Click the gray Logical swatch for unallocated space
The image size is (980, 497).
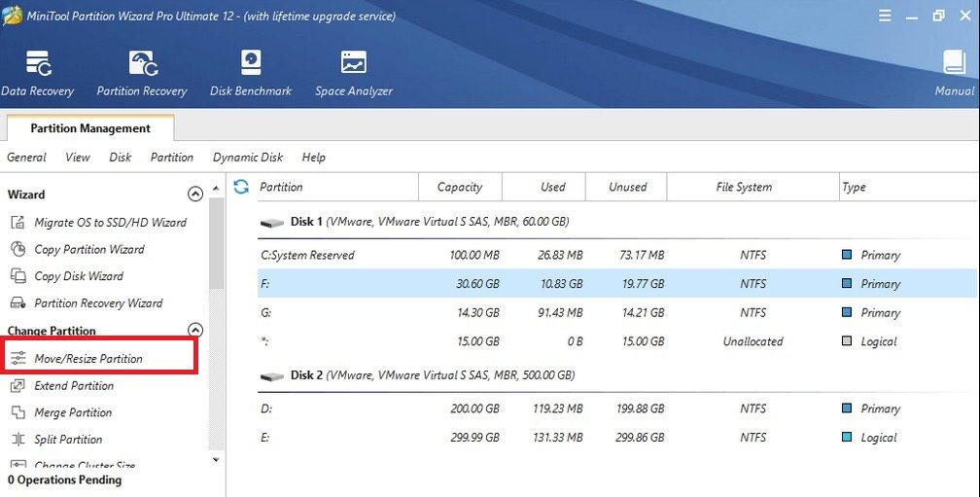847,340
